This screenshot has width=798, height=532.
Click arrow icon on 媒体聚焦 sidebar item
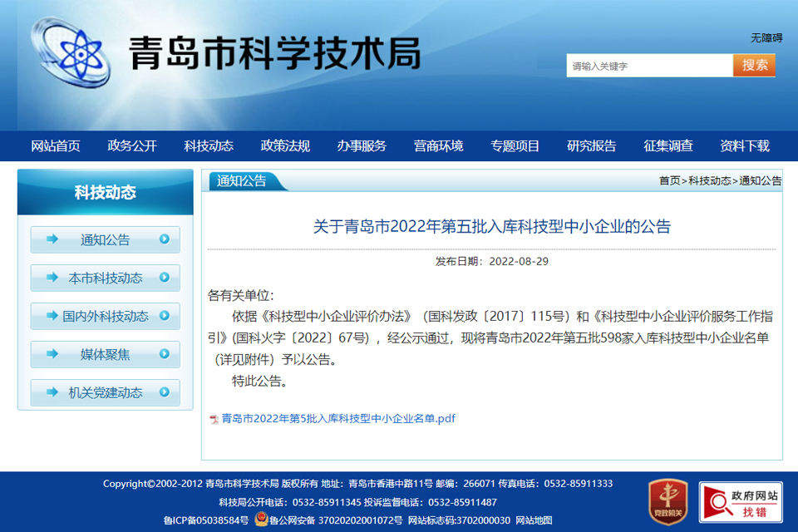(52, 354)
